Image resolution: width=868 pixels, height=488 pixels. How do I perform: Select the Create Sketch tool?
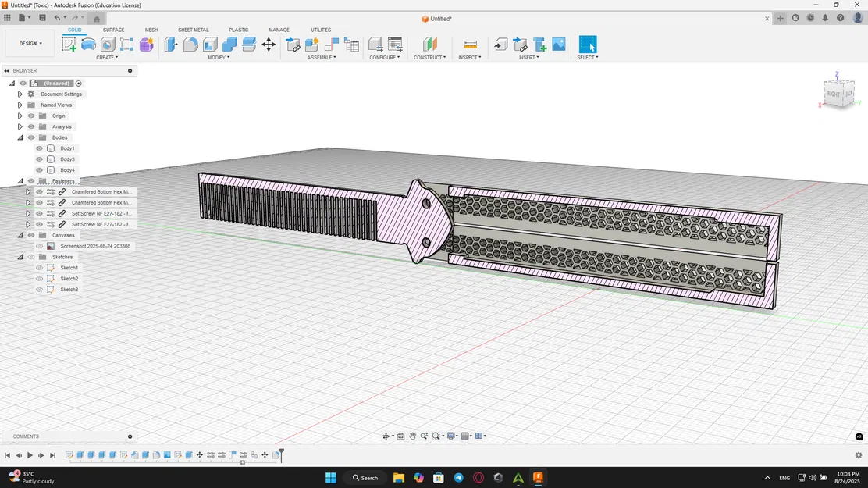click(69, 45)
